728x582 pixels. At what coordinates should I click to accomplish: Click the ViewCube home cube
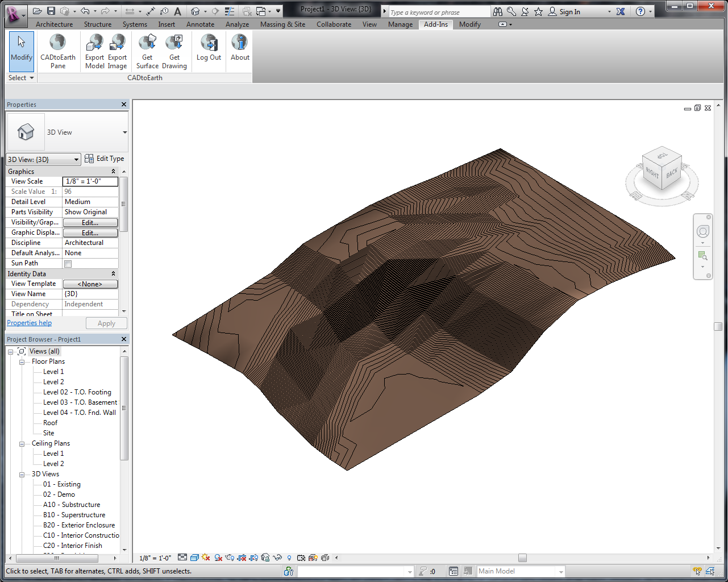pyautogui.click(x=662, y=169)
